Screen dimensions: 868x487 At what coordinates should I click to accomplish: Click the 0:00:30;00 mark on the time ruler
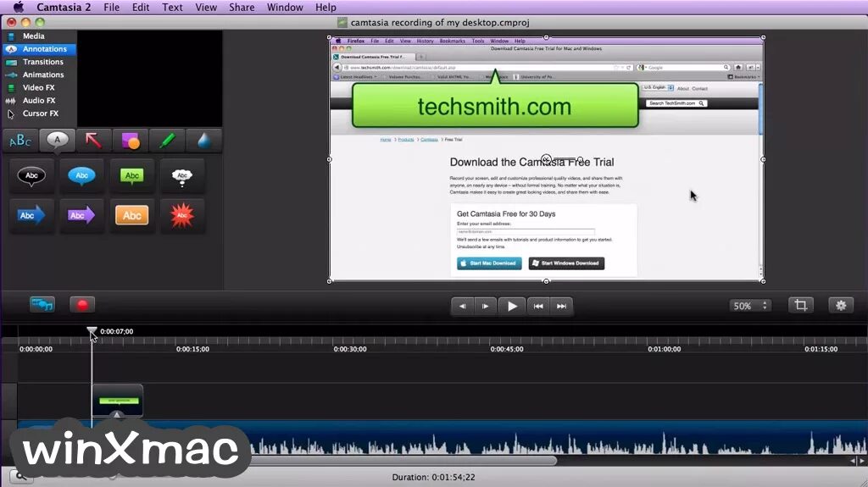(x=350, y=349)
